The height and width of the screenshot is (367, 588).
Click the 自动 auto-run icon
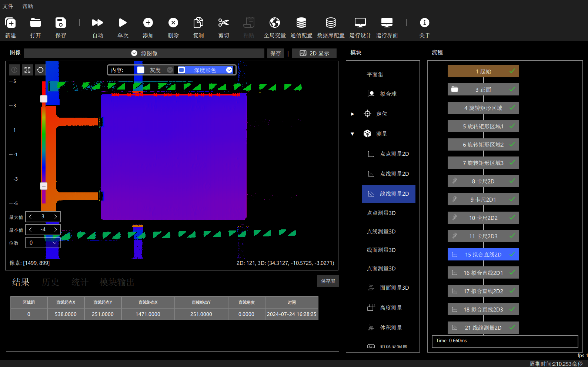click(98, 23)
